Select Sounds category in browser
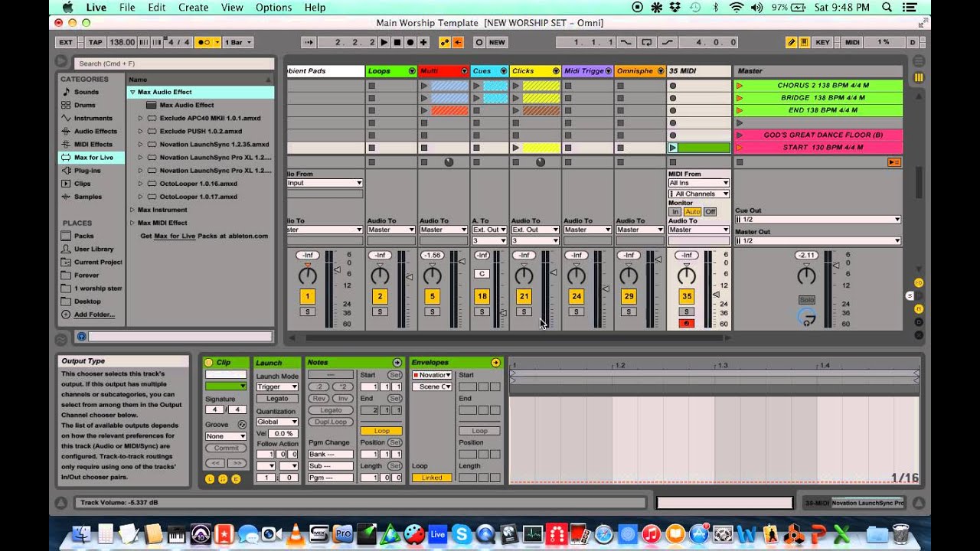 (86, 92)
